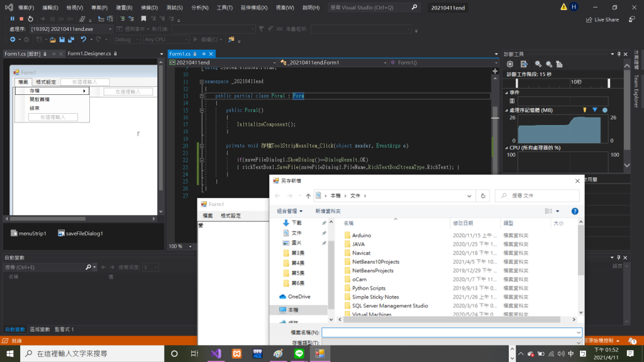Open the LINE app from the taskbar
644x362 pixels.
299,353
